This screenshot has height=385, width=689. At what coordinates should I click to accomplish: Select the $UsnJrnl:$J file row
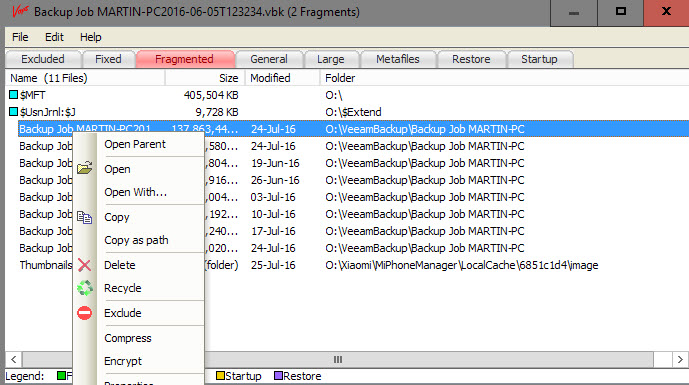347,112
